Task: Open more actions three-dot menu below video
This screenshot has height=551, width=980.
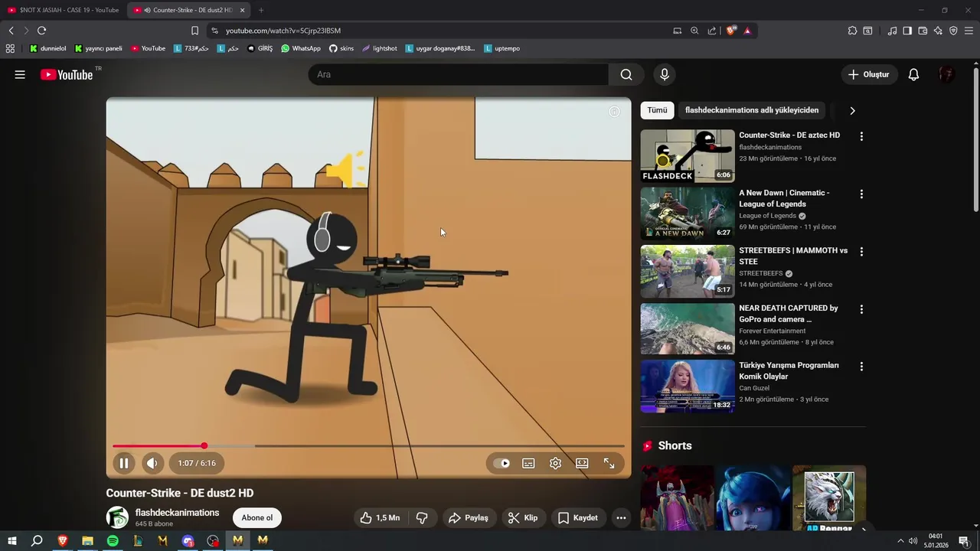Action: click(x=621, y=518)
